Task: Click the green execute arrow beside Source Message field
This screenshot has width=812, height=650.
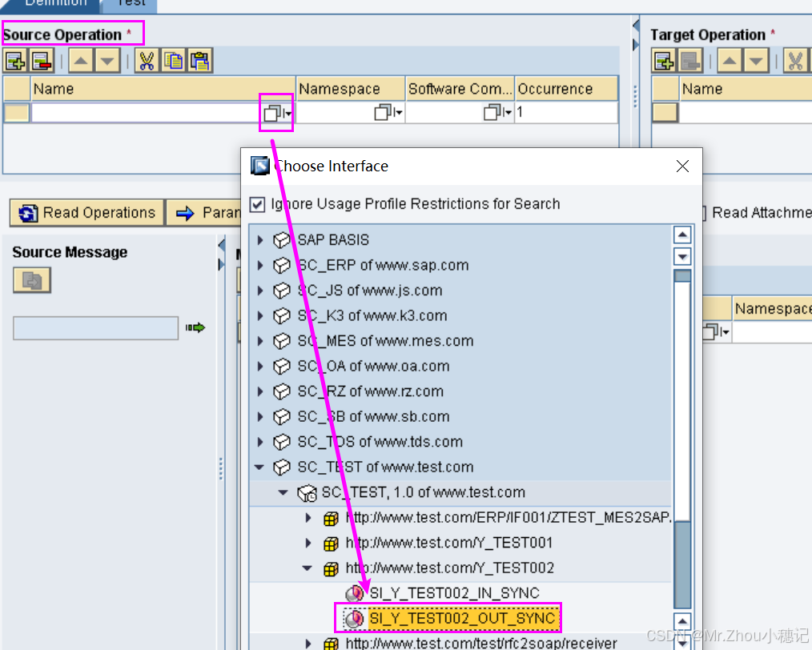Action: point(195,327)
